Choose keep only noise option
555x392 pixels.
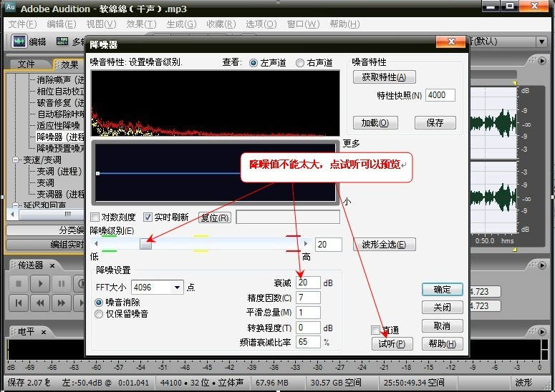pyautogui.click(x=99, y=314)
